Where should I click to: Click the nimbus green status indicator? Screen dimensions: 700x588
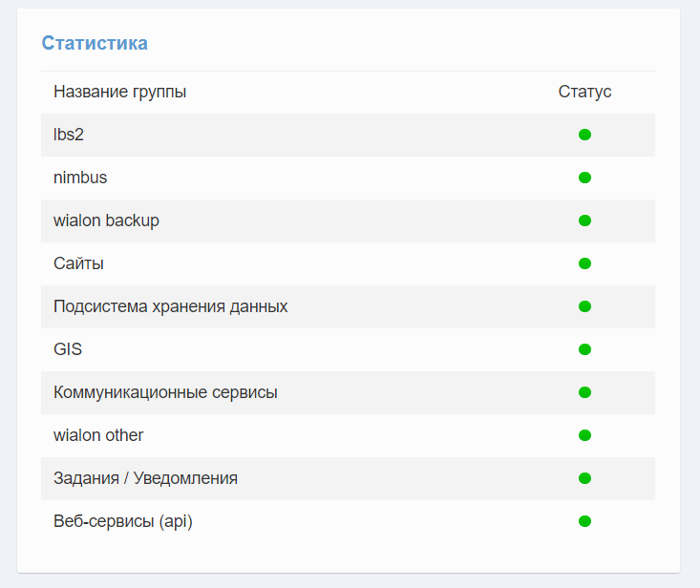click(x=584, y=178)
